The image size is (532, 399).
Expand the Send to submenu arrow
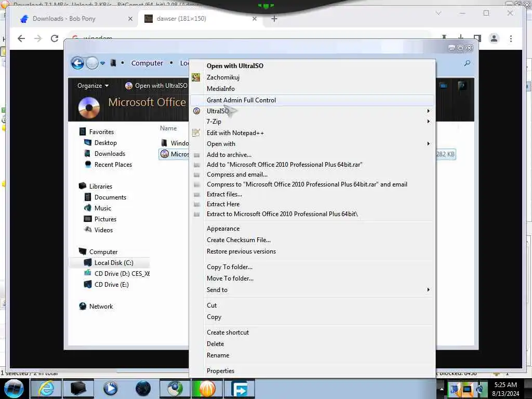point(428,290)
